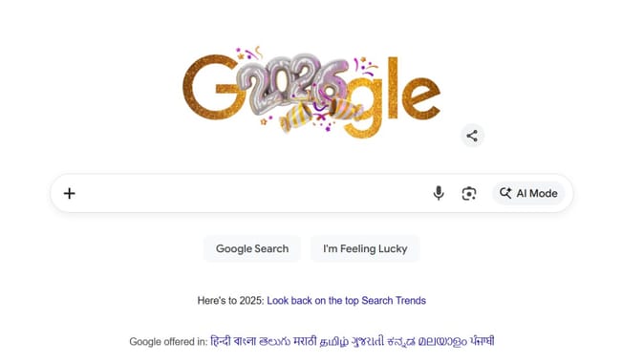Switch Google to Kannada (ಕನ್ನಡ)

pyautogui.click(x=401, y=341)
